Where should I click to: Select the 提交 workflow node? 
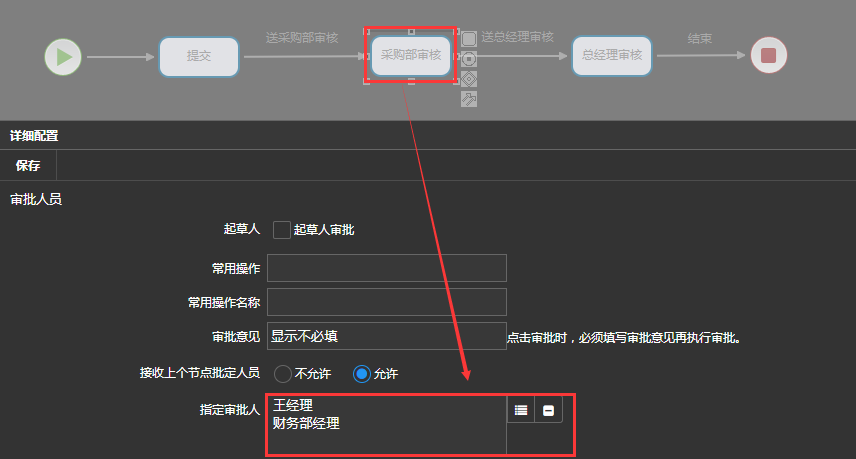pyautogui.click(x=199, y=56)
